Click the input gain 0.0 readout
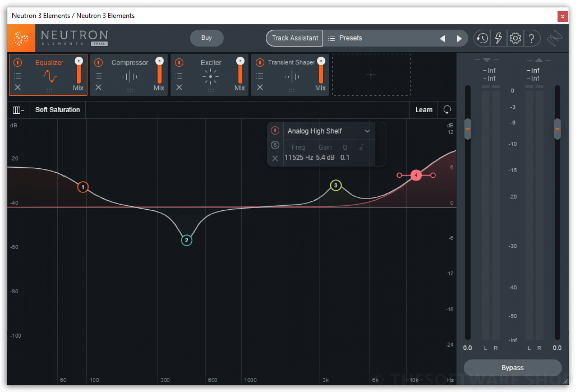576x392 pixels. click(467, 348)
